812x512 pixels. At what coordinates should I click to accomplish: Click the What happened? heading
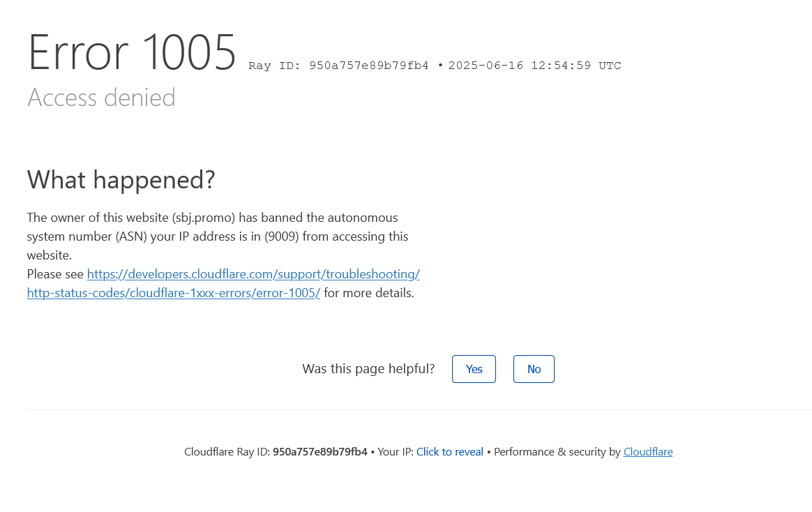click(x=121, y=180)
